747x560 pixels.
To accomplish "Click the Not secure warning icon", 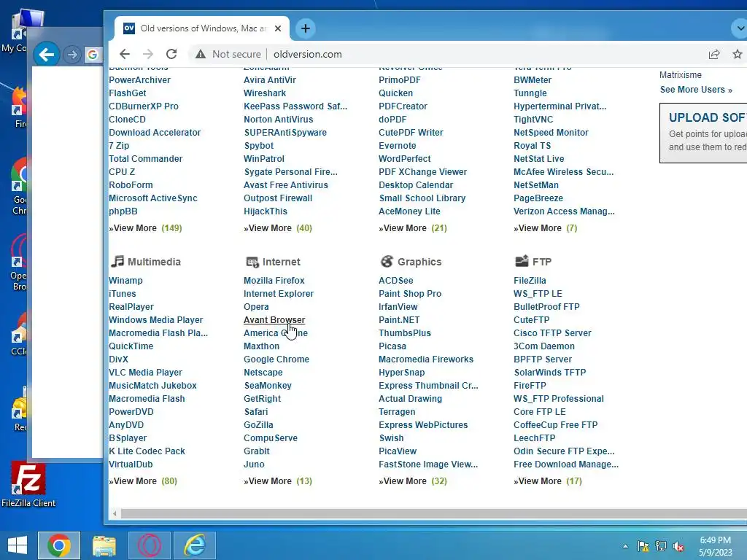I will point(201,54).
